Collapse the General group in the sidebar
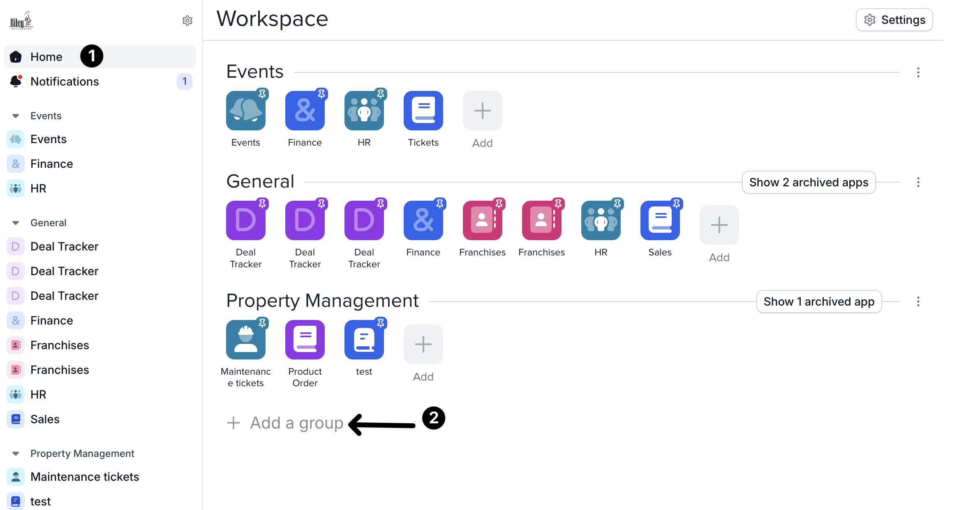Image resolution: width=980 pixels, height=510 pixels. 16,223
